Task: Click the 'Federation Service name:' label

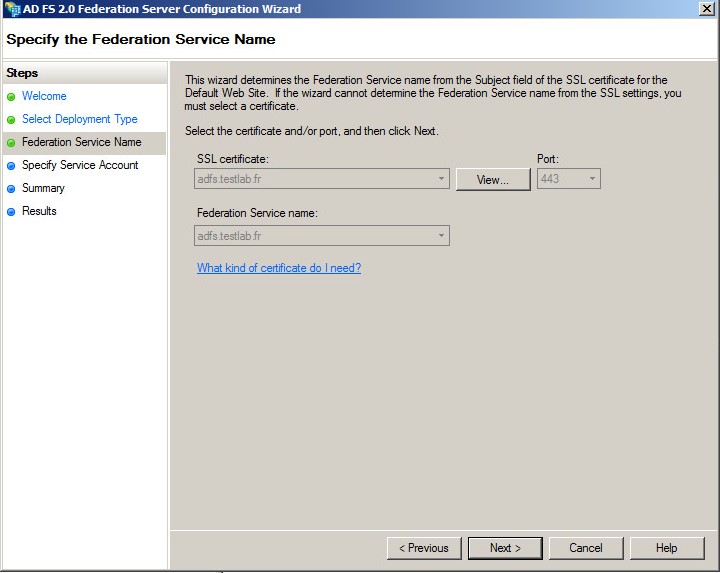Action: point(257,213)
